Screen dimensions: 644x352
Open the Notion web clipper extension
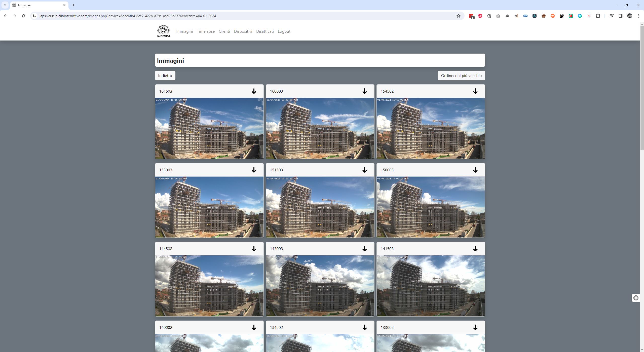click(x=516, y=16)
